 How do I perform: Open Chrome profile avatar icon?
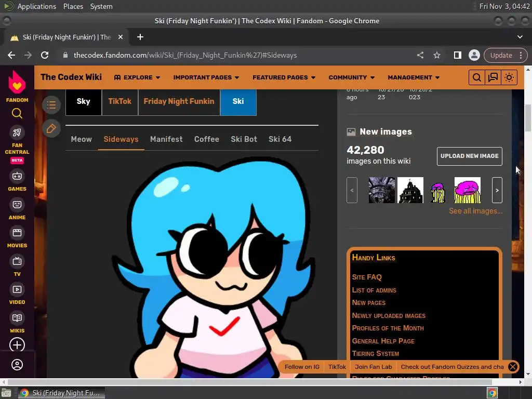[474, 55]
